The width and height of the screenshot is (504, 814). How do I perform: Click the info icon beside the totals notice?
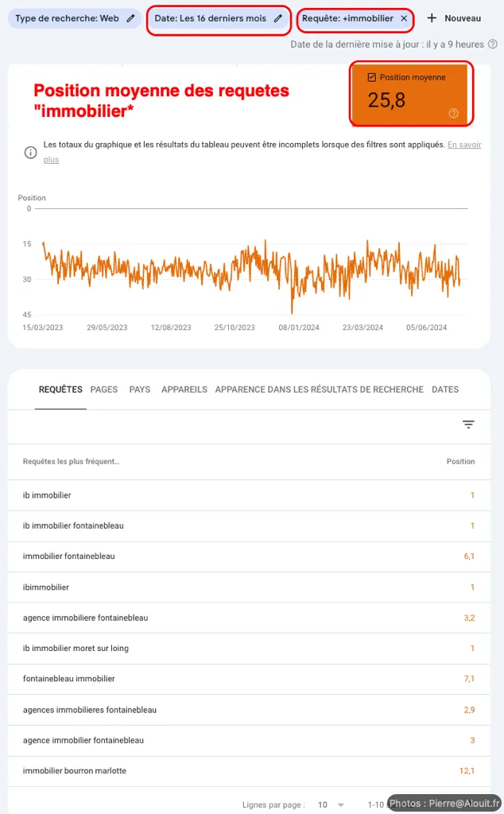click(x=30, y=152)
